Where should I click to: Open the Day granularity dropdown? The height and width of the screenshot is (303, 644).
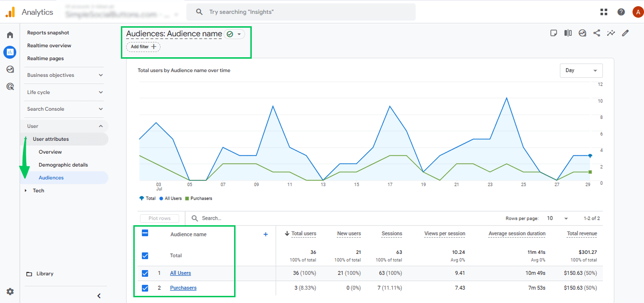[581, 71]
